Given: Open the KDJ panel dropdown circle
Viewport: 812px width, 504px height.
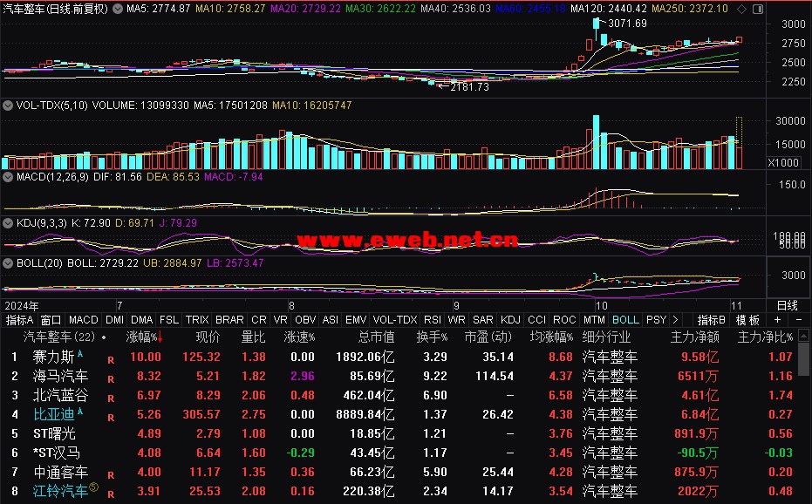Looking at the screenshot, I should pyautogui.click(x=8, y=223).
